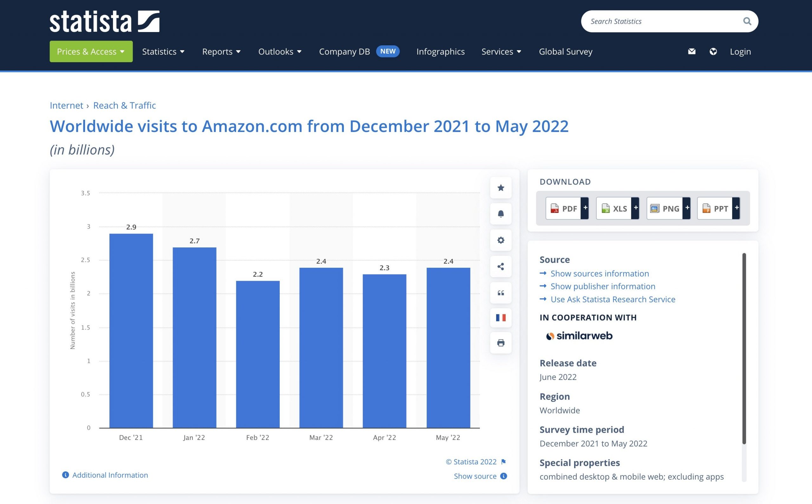Expand the Reports navigation dropdown
This screenshot has width=812, height=504.
tap(221, 51)
